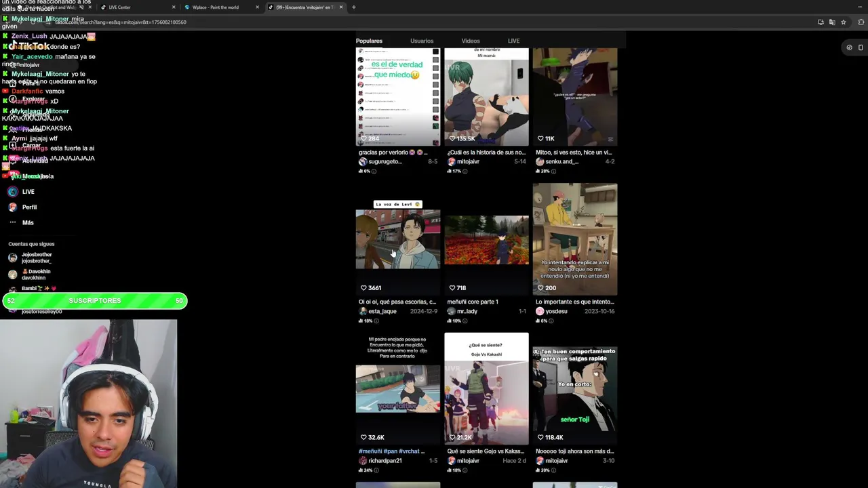Click the streamer webcam overlay
The height and width of the screenshot is (488, 868).
(x=89, y=404)
